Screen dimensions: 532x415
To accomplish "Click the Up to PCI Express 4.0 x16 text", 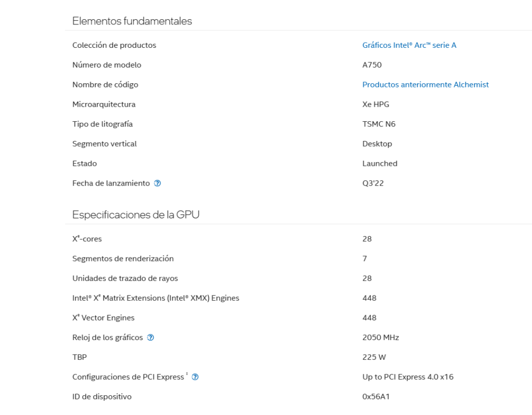I will [408, 377].
